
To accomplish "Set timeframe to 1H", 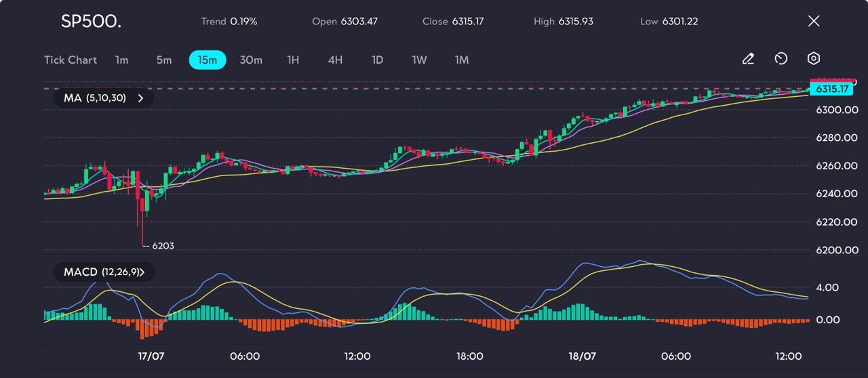I will 293,60.
